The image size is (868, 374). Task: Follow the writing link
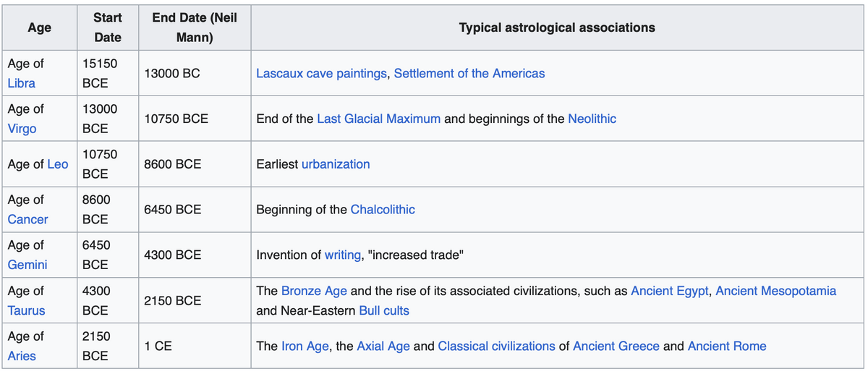click(343, 255)
